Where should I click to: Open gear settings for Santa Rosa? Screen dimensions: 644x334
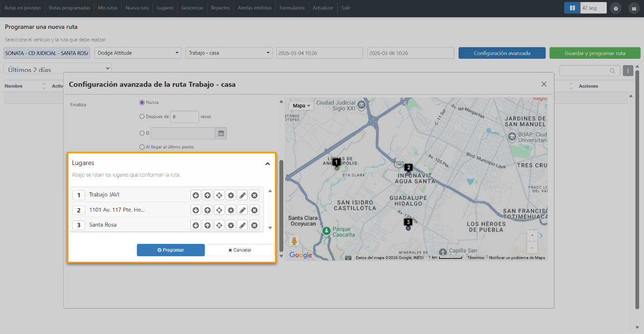click(231, 225)
